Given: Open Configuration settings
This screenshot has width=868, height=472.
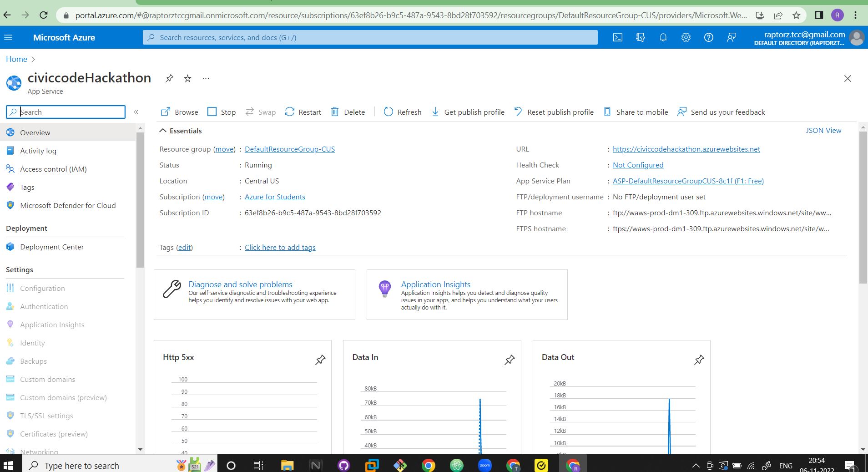Looking at the screenshot, I should pos(68,288).
